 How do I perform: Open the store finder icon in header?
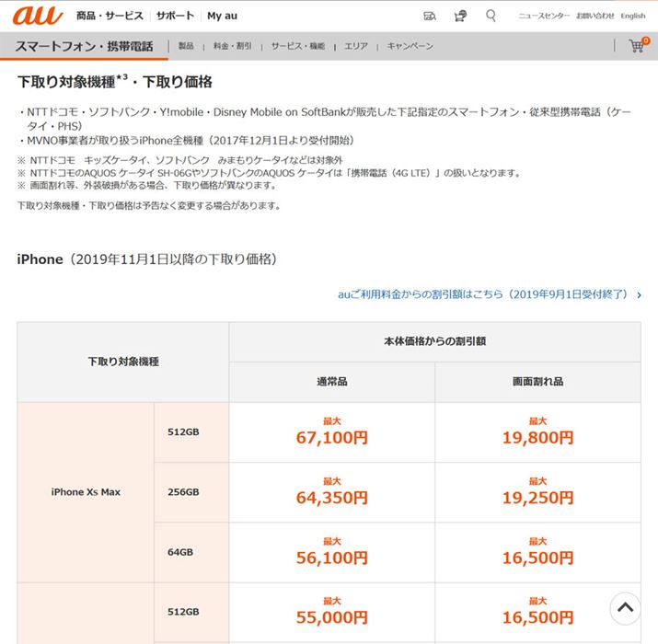[429, 16]
